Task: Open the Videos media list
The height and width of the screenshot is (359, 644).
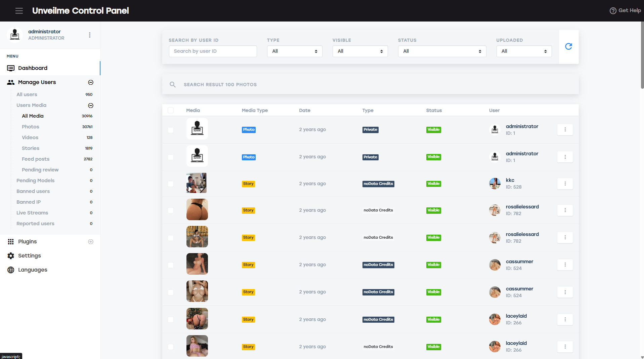Action: pos(30,137)
